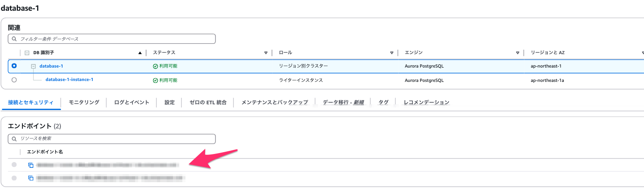Open the 接続とセキュリティ tab
The width and height of the screenshot is (644, 192).
tap(30, 102)
